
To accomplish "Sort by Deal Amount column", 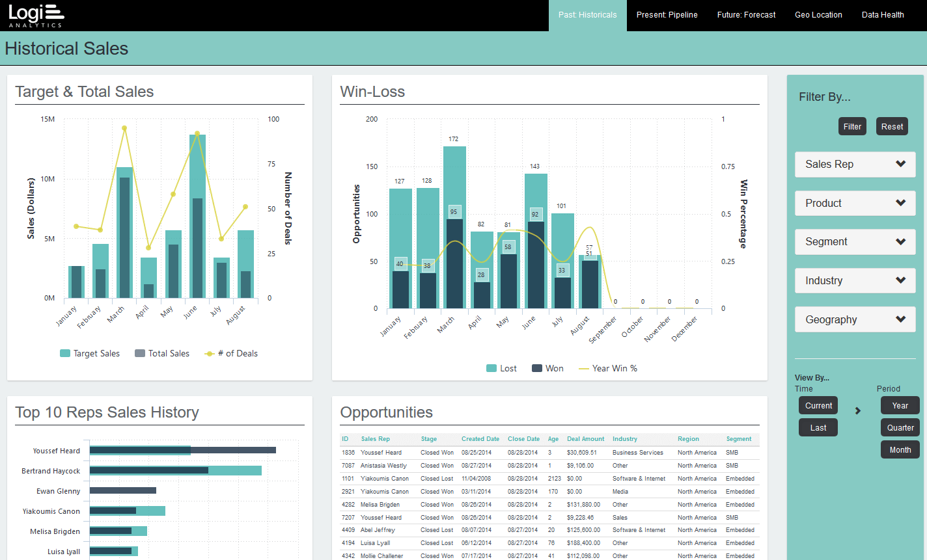I will tap(586, 439).
